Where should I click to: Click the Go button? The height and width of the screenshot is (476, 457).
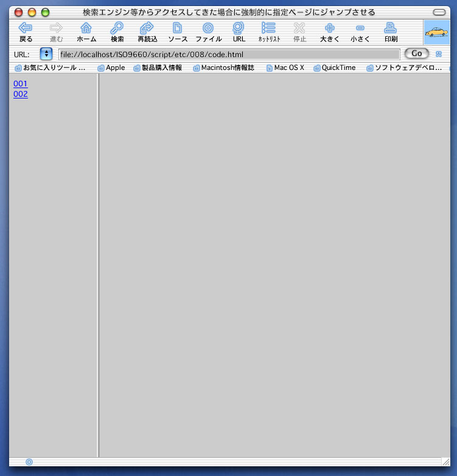click(x=417, y=53)
